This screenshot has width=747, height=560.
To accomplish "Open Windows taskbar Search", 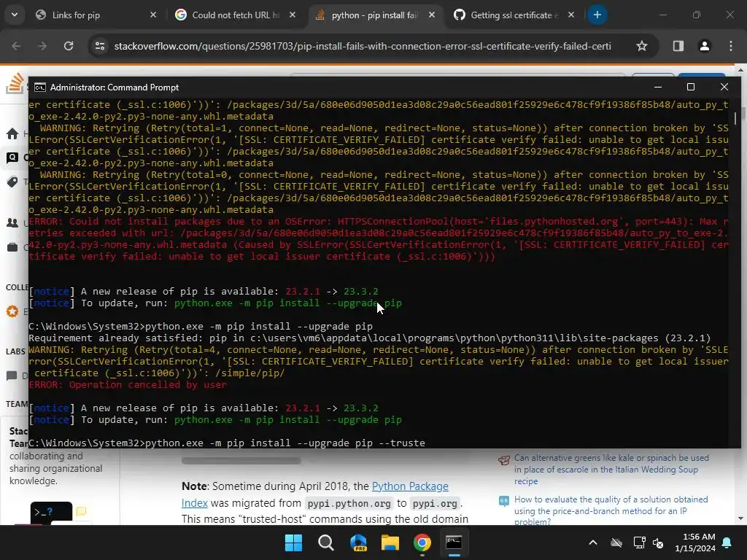I will tap(326, 542).
